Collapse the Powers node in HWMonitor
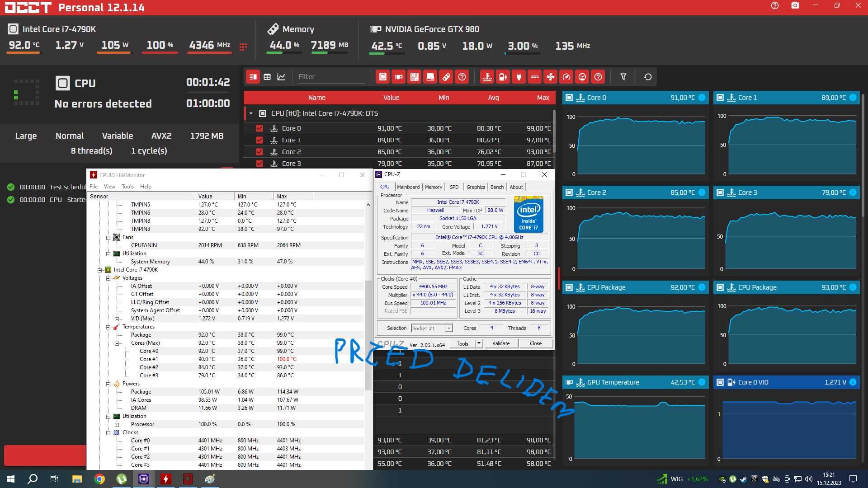868x488 pixels. tap(108, 384)
